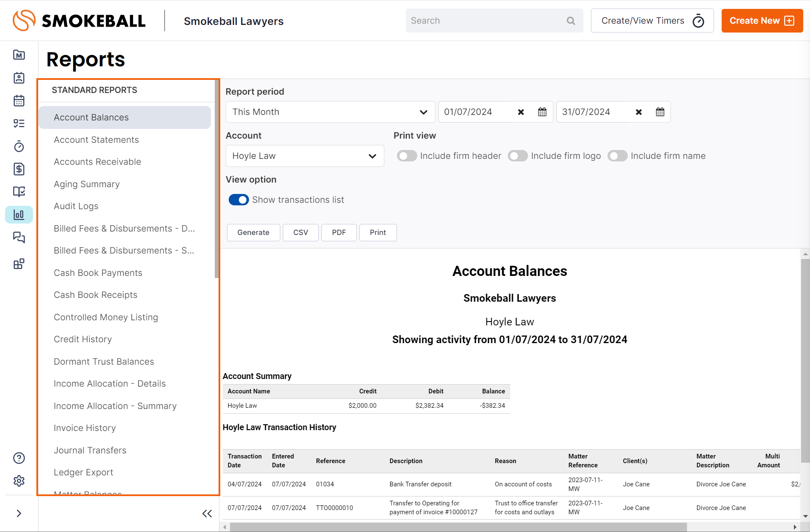810x532 pixels.
Task: Click the reports list scrollbar
Action: (x=217, y=179)
